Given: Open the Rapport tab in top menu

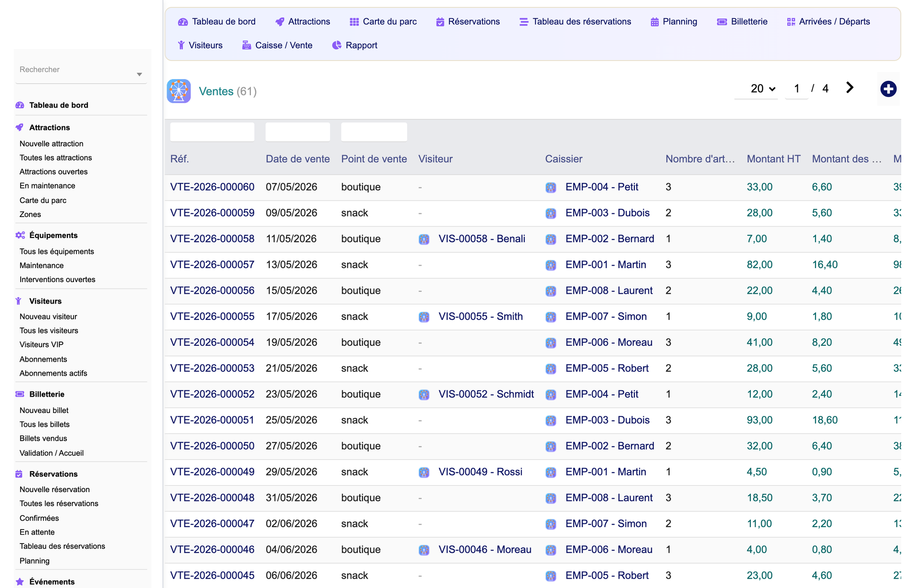Looking at the screenshot, I should [355, 45].
